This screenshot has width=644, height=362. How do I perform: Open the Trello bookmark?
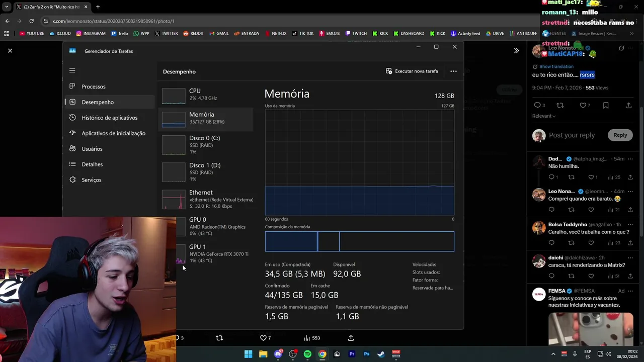point(119,34)
